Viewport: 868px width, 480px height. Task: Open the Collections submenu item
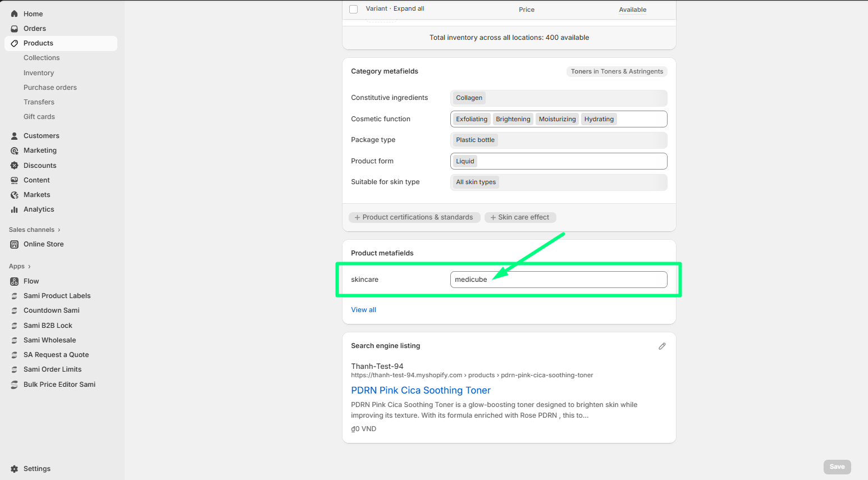42,58
